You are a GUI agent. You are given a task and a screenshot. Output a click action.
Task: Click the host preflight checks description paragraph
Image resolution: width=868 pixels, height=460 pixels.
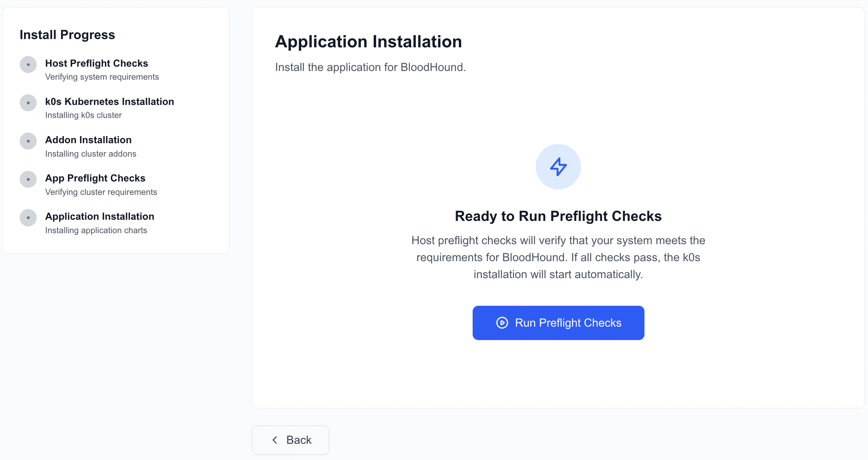click(x=558, y=257)
